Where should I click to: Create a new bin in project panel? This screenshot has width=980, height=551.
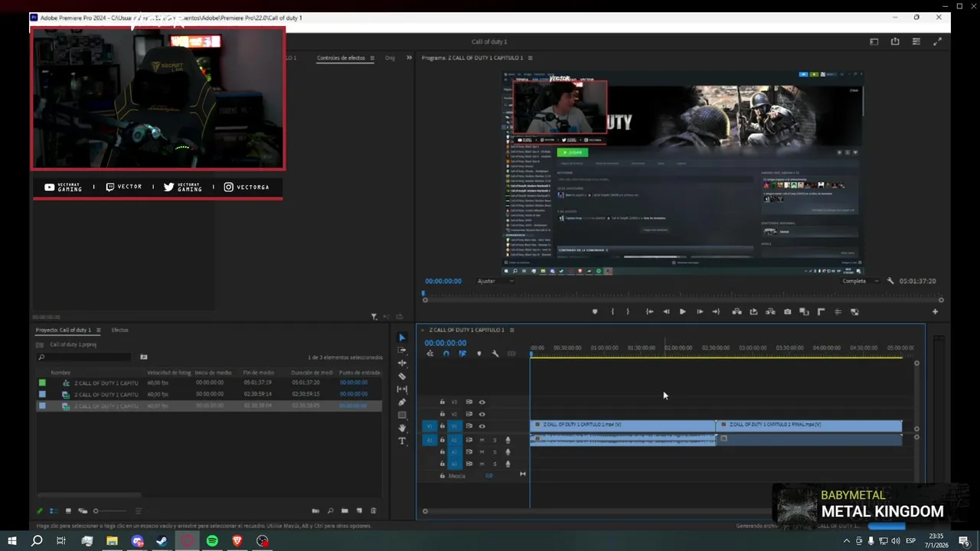[x=345, y=510]
